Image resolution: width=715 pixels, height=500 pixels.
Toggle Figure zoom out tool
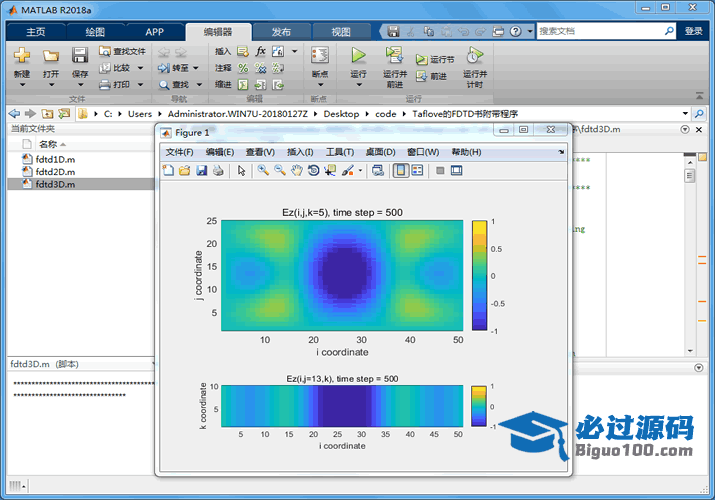click(x=280, y=170)
